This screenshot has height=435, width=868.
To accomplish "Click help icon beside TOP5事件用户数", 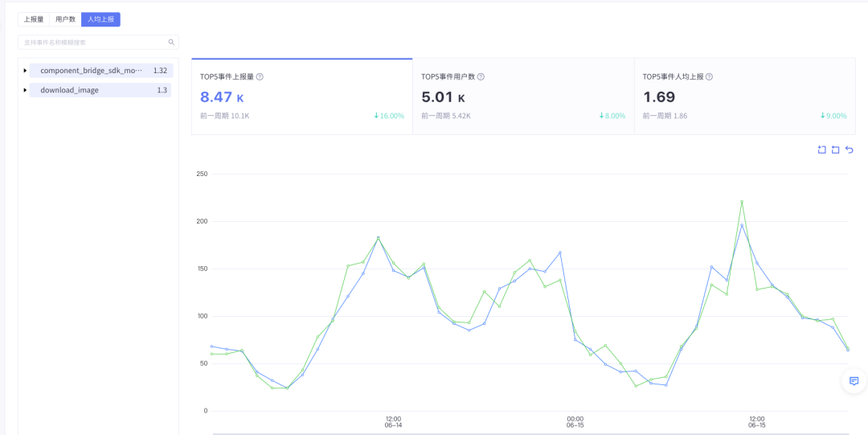I will [x=481, y=77].
